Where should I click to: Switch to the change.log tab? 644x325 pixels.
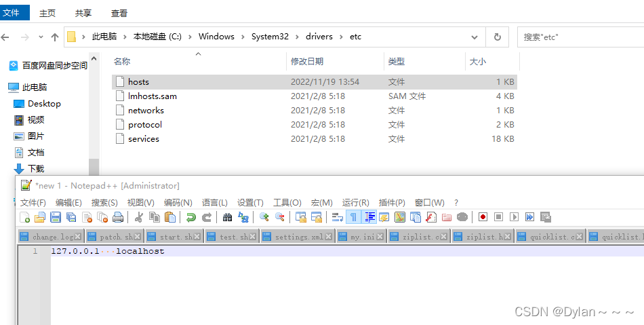tap(51, 237)
